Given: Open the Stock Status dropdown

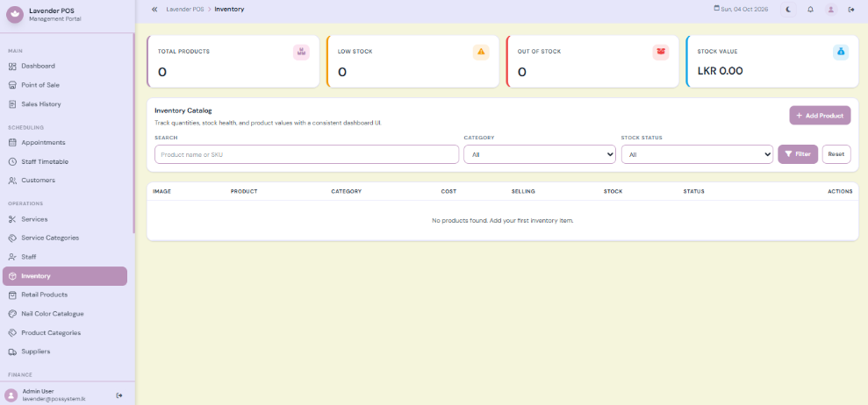Looking at the screenshot, I should click(x=698, y=154).
